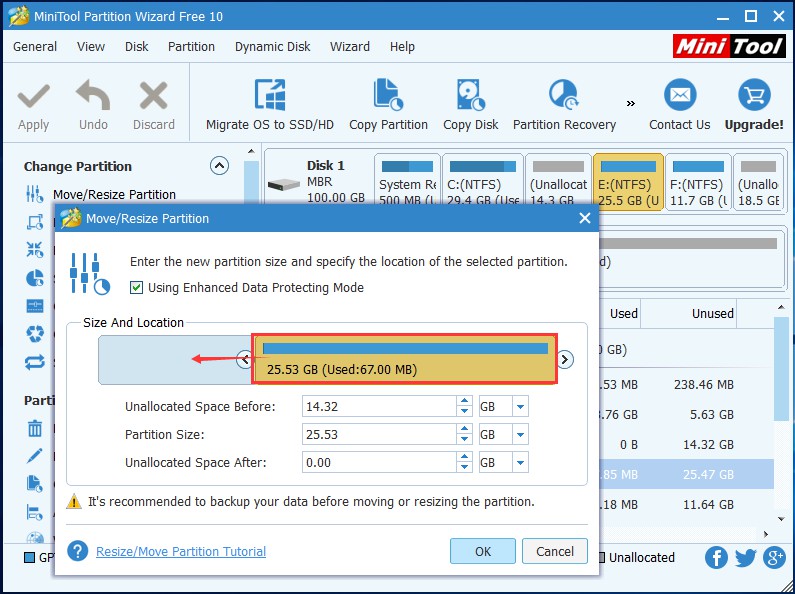Open the Partition menu
Image resolution: width=795 pixels, height=594 pixels.
(x=191, y=47)
